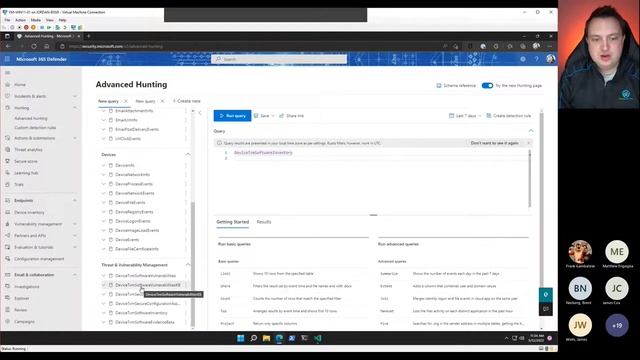Collapse the Query editor section chevron
This screenshot has height=360, width=640.
531,131
